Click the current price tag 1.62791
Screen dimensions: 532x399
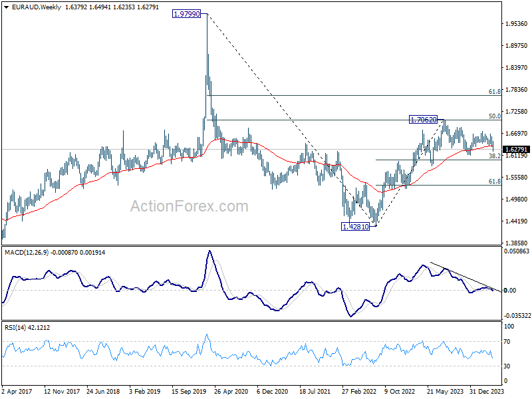click(x=517, y=149)
